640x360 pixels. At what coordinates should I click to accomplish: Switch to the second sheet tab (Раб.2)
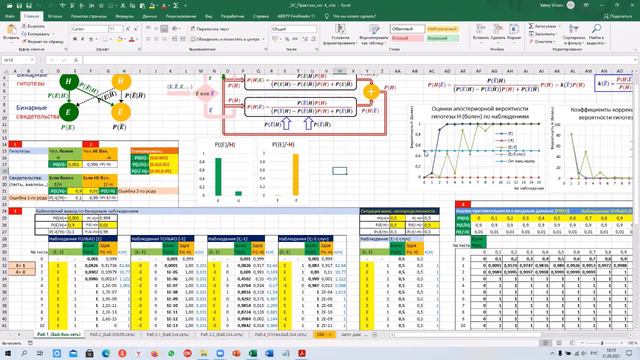112,334
